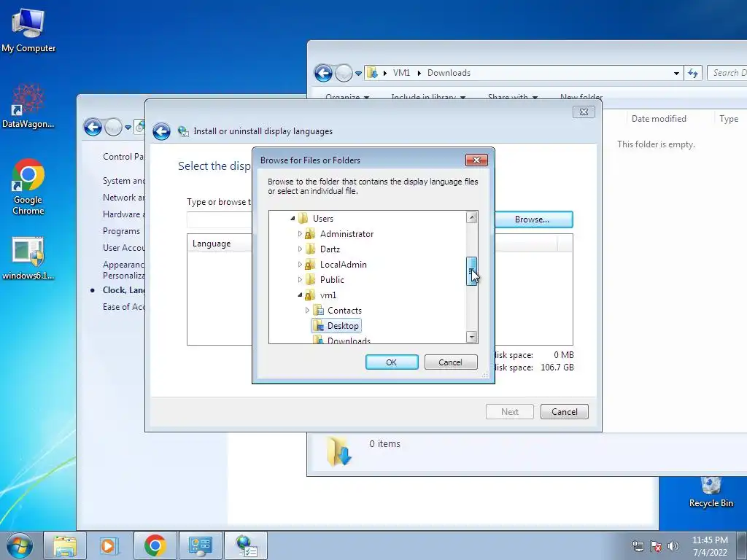Image resolution: width=747 pixels, height=560 pixels.
Task: Expand the VM1 breadcrumb arrow
Action: click(419, 73)
